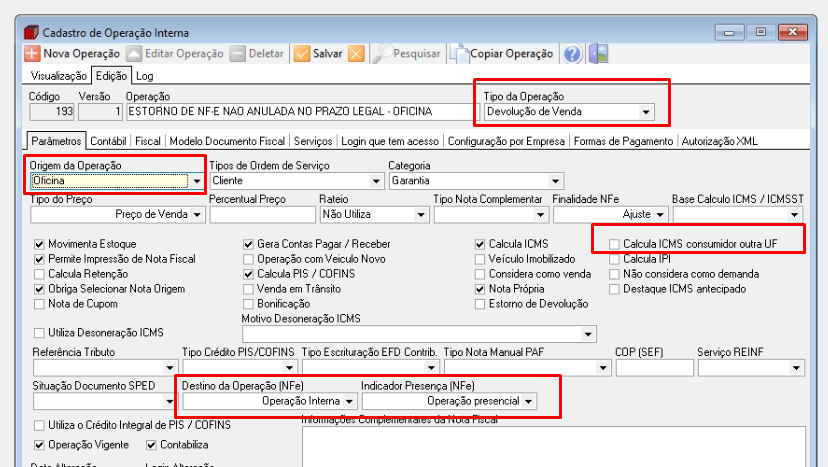828x467 pixels.
Task: Toggle Obriga Selecionar Nota Origem
Action: coord(39,289)
